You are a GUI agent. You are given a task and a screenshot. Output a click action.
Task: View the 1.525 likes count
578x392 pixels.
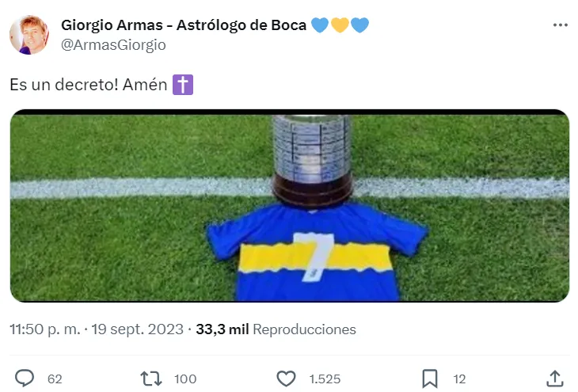[x=325, y=379]
